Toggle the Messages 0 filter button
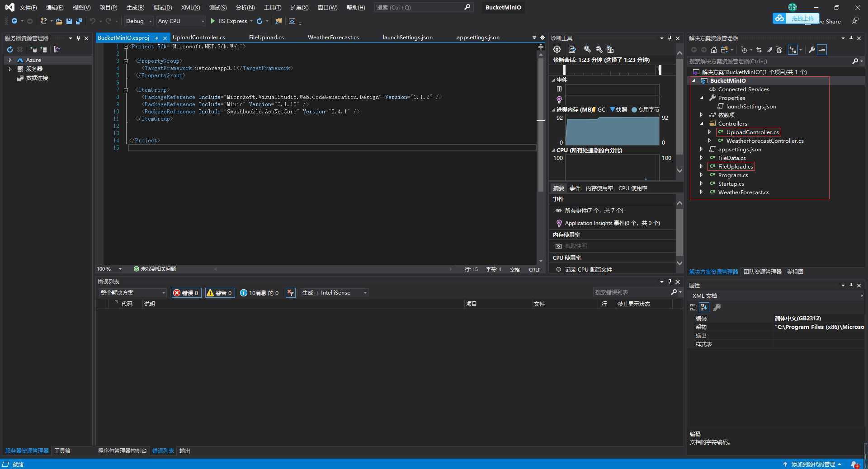Image resolution: width=868 pixels, height=469 pixels. pyautogui.click(x=259, y=293)
